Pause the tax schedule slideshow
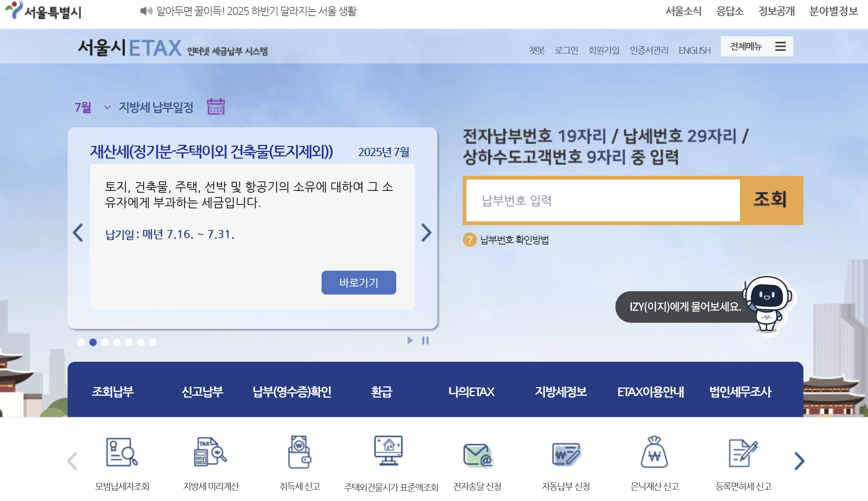 (x=425, y=340)
